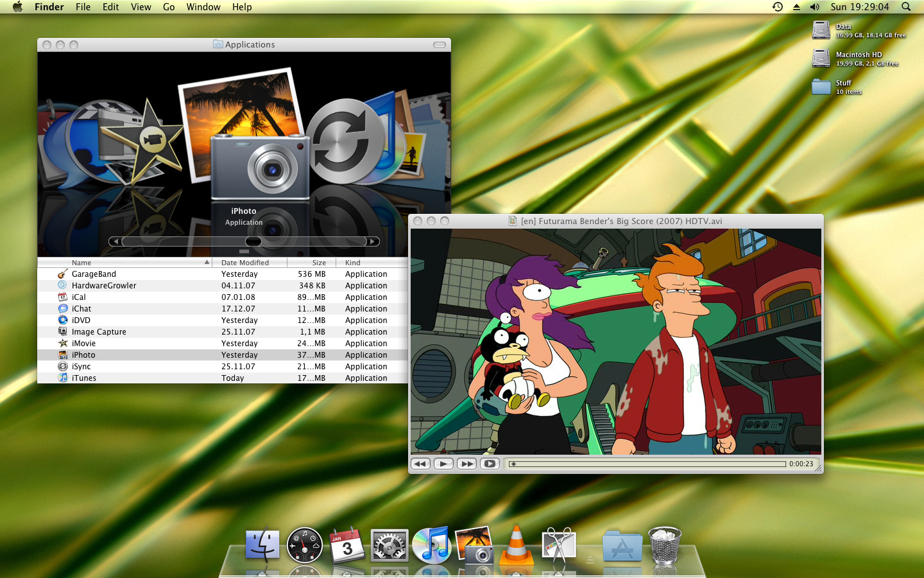Viewport: 924px width, 578px height.
Task: Click the VLC cone Dock icon
Action: pyautogui.click(x=517, y=545)
